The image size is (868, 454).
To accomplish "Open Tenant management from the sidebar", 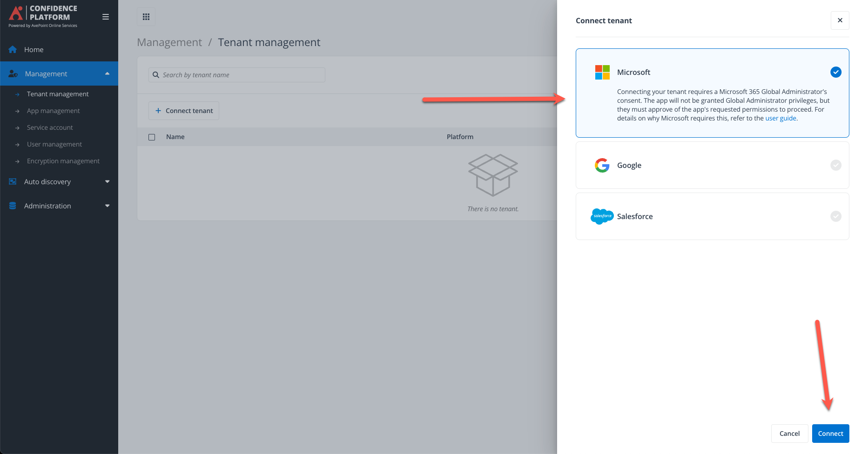I will tap(58, 93).
